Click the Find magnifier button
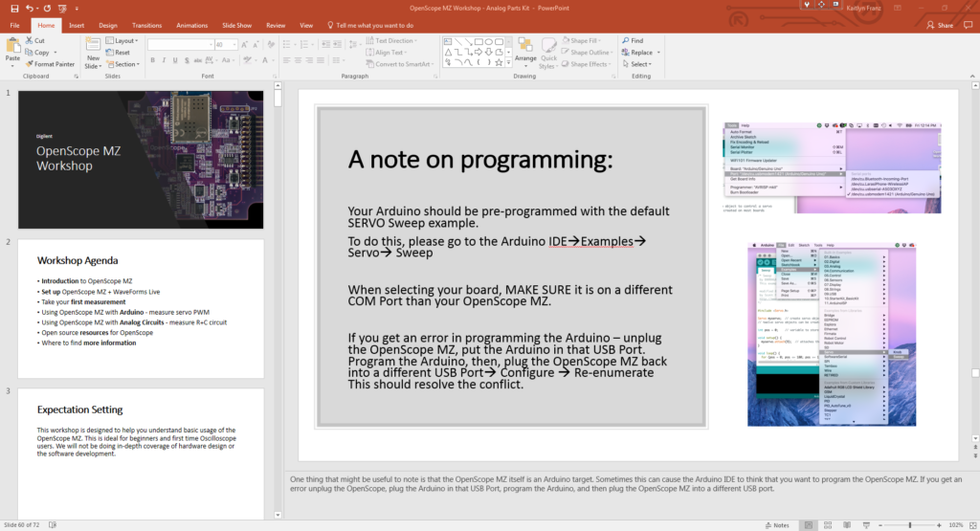The height and width of the screenshot is (531, 980). click(633, 40)
